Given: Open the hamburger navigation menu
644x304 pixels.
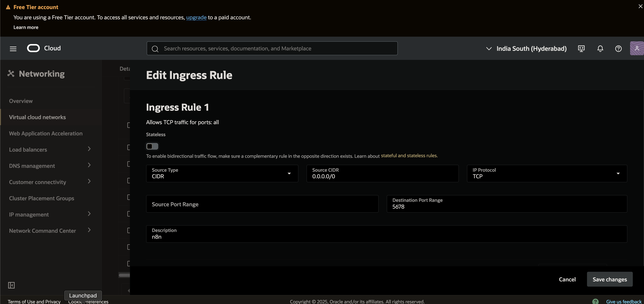Looking at the screenshot, I should (13, 49).
